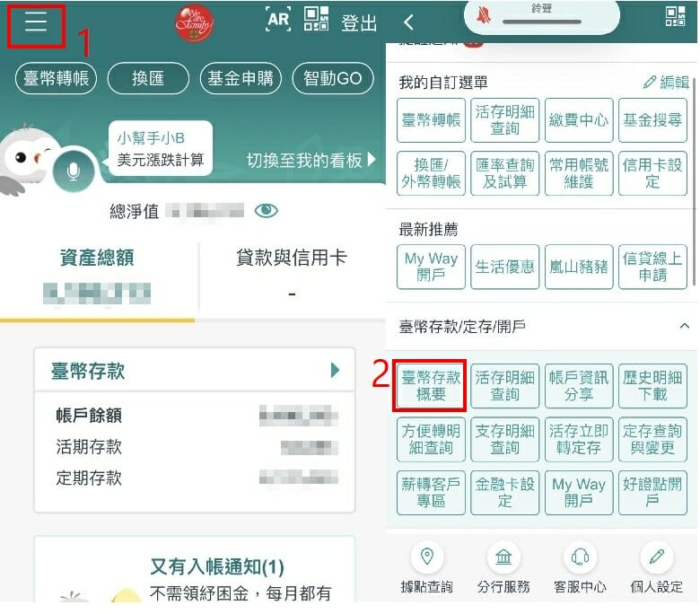Tap the AR scanner icon
700x614 pixels.
(x=278, y=21)
